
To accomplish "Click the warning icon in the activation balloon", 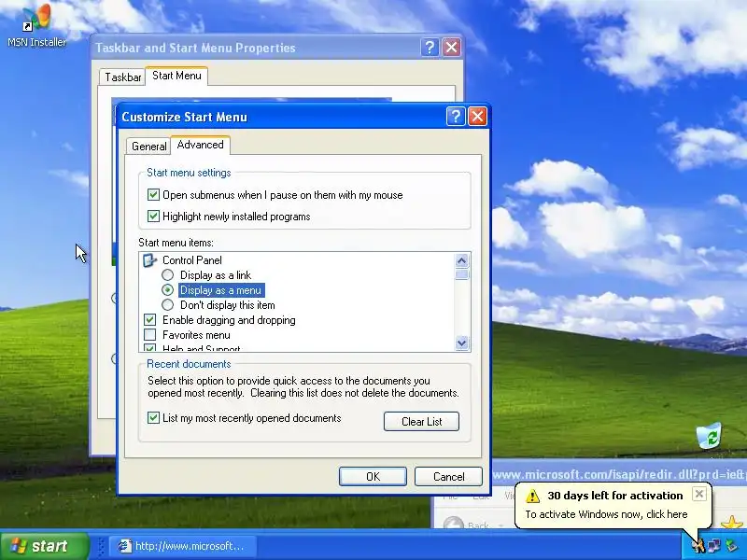I will 532,496.
